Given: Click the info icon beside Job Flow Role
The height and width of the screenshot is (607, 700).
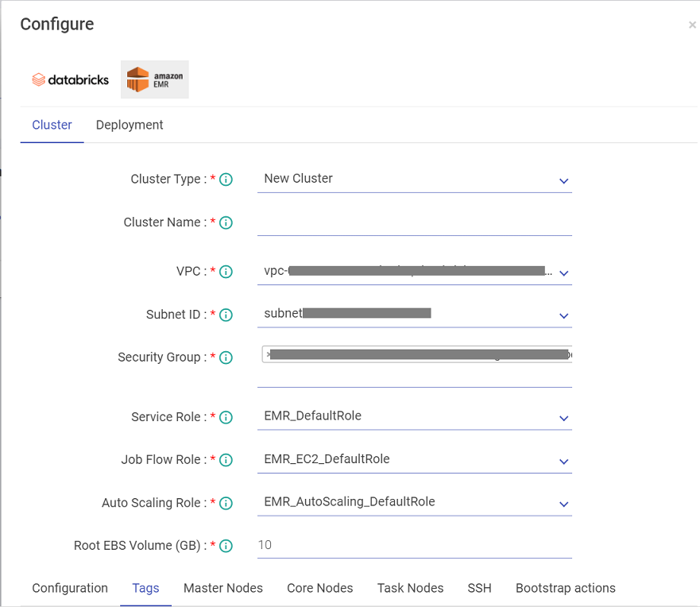Looking at the screenshot, I should (226, 460).
